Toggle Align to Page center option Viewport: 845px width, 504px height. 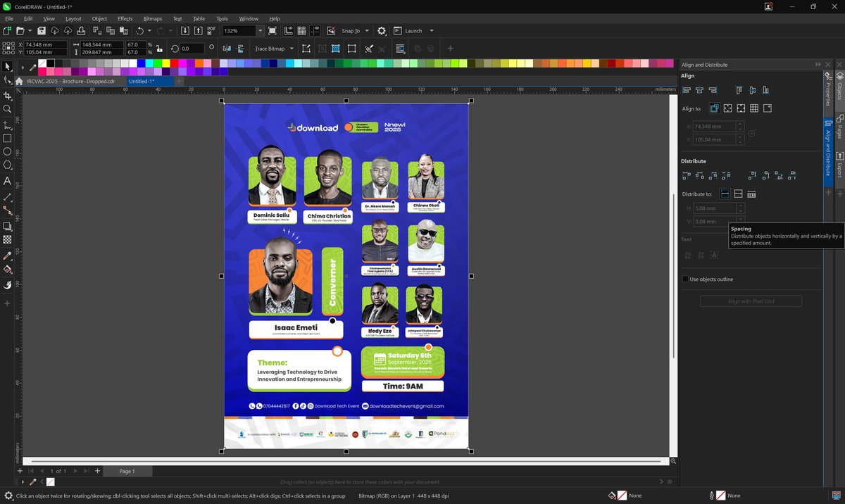coord(741,108)
